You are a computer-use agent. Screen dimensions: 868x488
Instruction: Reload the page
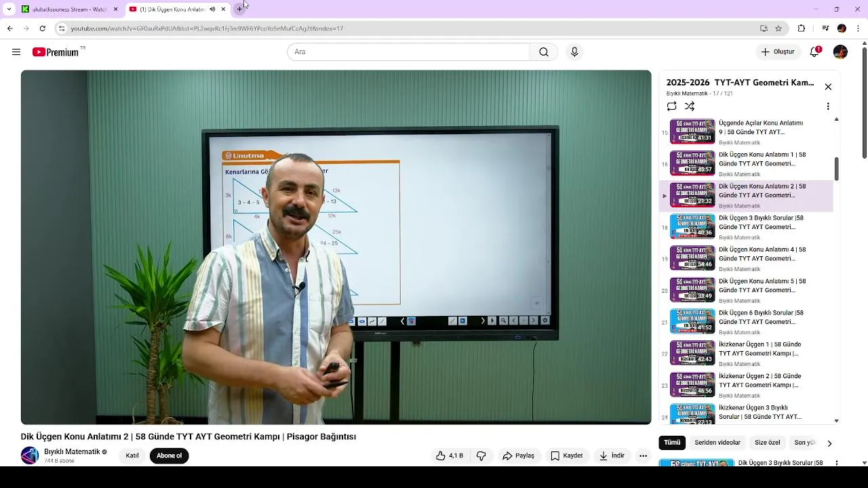point(42,28)
